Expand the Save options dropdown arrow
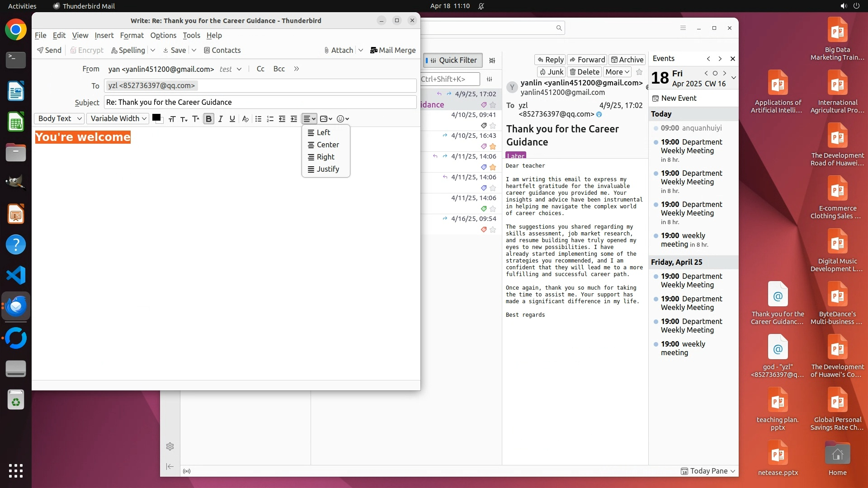Viewport: 868px width, 488px height. pyautogui.click(x=194, y=50)
